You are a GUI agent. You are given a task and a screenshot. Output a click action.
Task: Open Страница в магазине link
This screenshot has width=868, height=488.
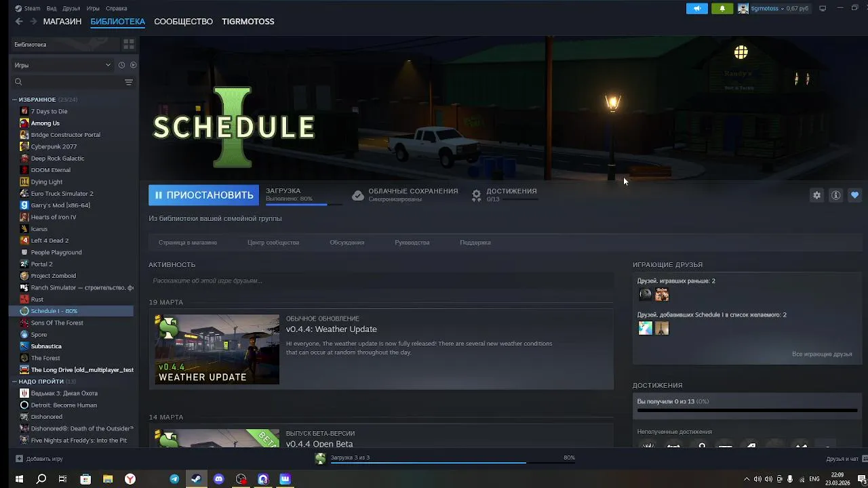coord(188,243)
